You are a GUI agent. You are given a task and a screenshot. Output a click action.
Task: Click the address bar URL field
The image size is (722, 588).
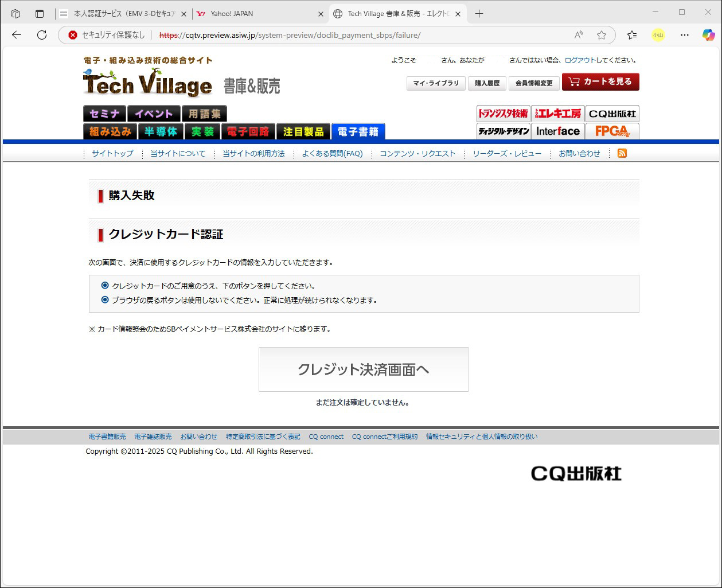click(344, 35)
